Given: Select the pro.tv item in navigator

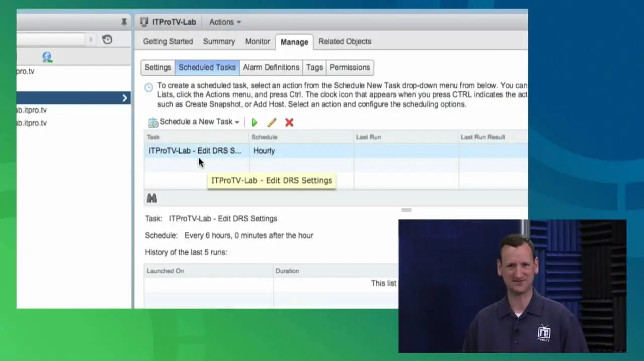Looking at the screenshot, I should (26, 71).
